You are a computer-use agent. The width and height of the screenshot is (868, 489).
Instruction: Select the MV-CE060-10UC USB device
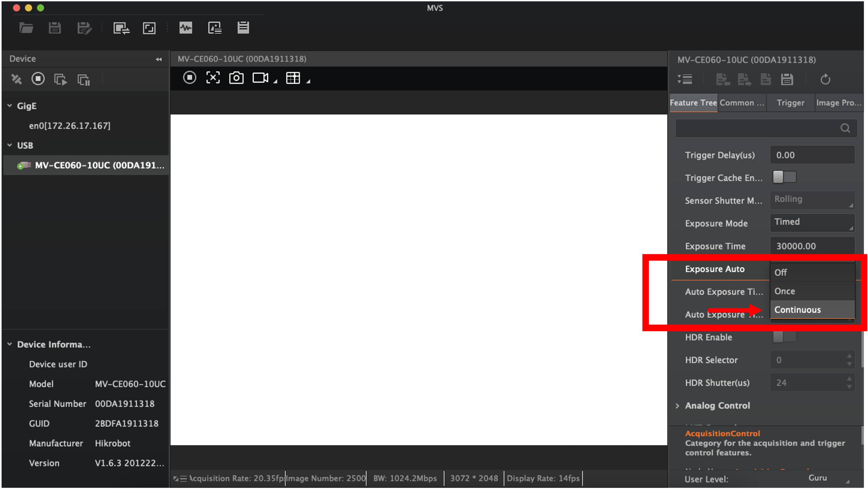tap(100, 165)
